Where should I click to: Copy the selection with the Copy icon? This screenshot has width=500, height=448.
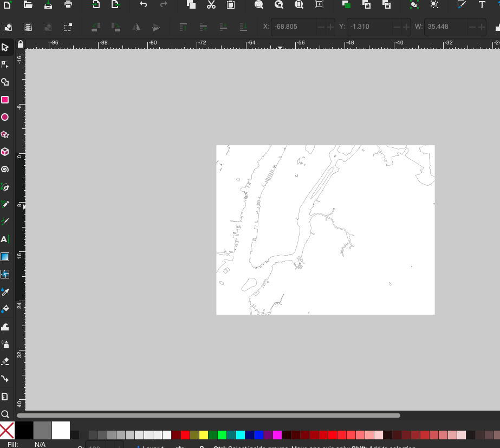pos(191,4)
